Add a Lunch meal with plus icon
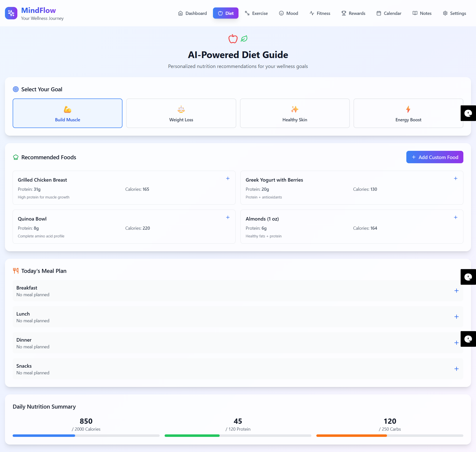The width and height of the screenshot is (476, 452). tap(456, 317)
